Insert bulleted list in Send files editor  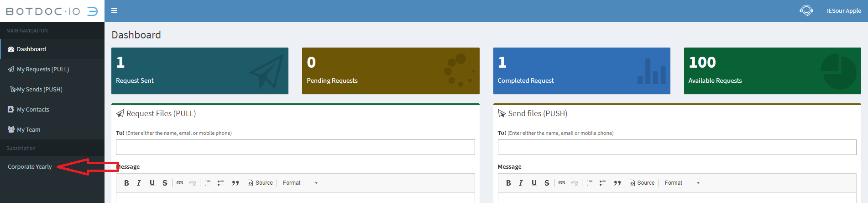pyautogui.click(x=602, y=183)
